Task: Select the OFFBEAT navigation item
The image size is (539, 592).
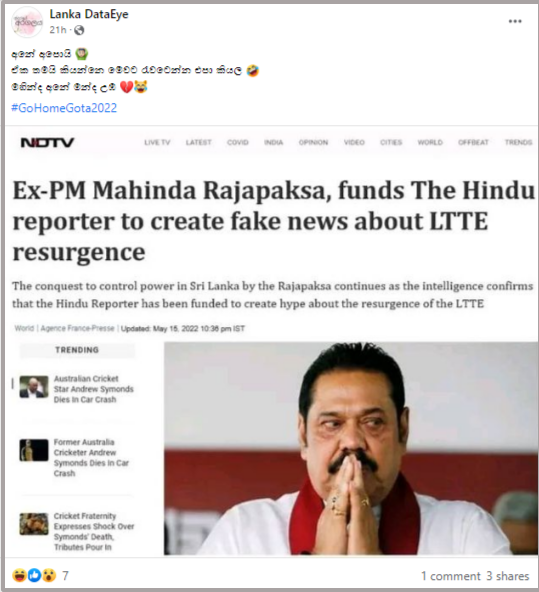Action: tap(473, 142)
